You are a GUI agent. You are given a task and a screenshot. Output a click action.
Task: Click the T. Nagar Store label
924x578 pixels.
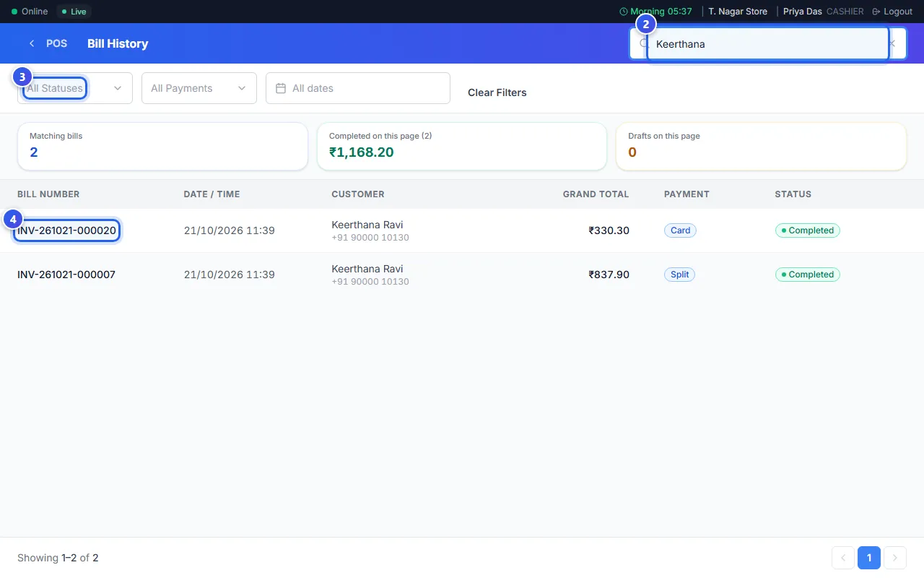[x=738, y=12]
